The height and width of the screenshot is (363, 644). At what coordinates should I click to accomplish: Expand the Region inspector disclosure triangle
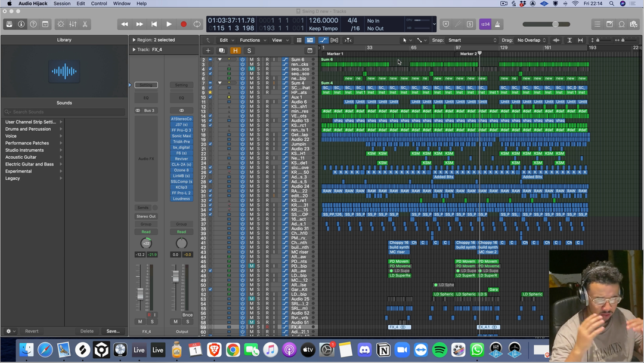(134, 40)
